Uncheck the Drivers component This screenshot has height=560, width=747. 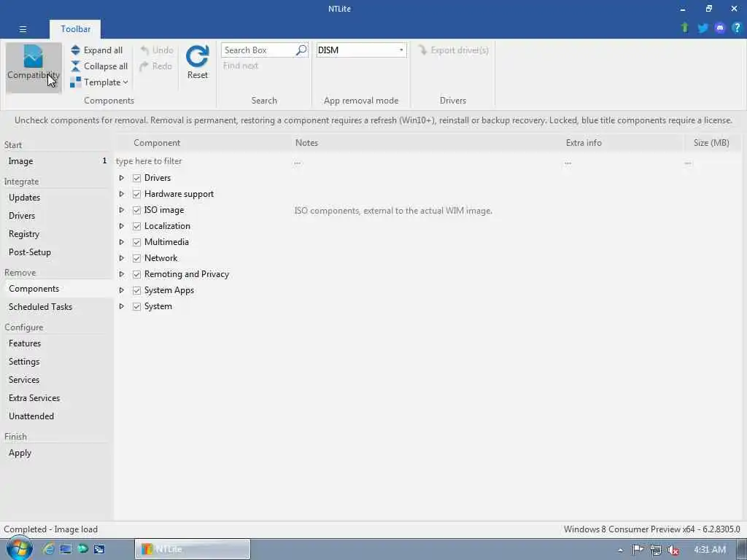click(x=136, y=178)
